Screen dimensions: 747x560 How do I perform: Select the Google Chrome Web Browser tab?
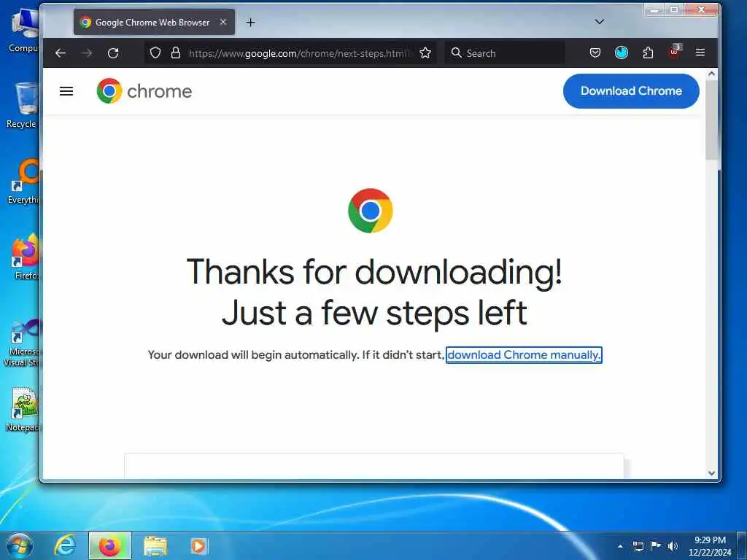[154, 22]
